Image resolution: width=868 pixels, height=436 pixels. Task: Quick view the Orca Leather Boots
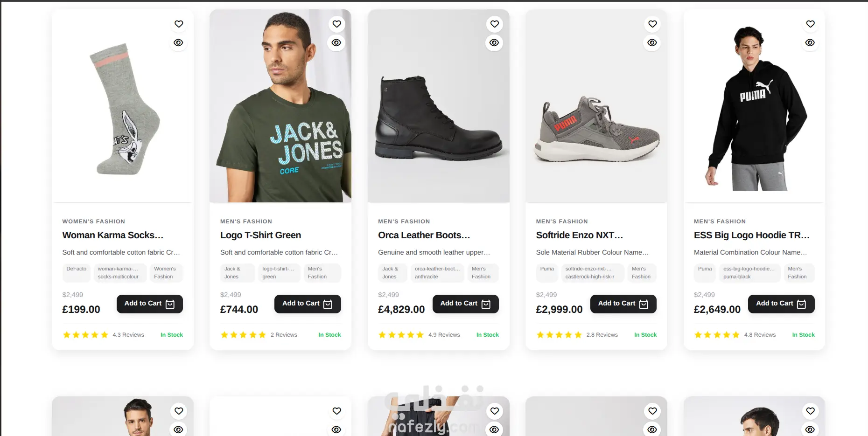tap(494, 42)
